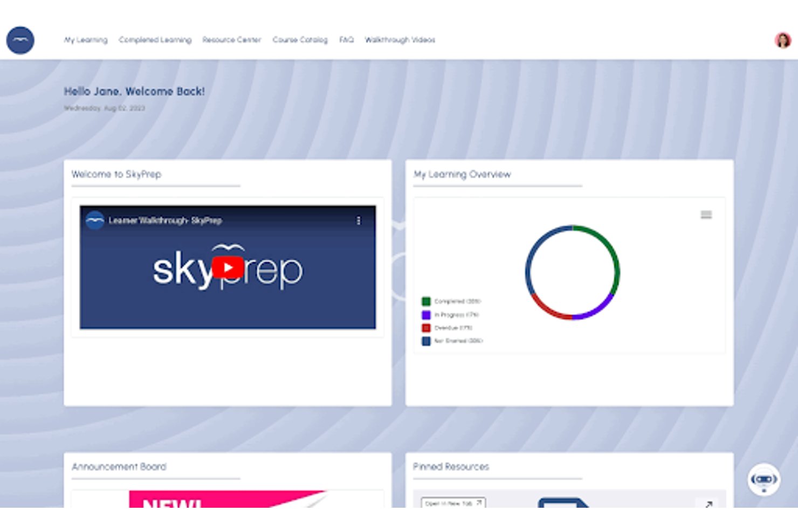Click the Welcome to SkyPrep widget title

(116, 174)
